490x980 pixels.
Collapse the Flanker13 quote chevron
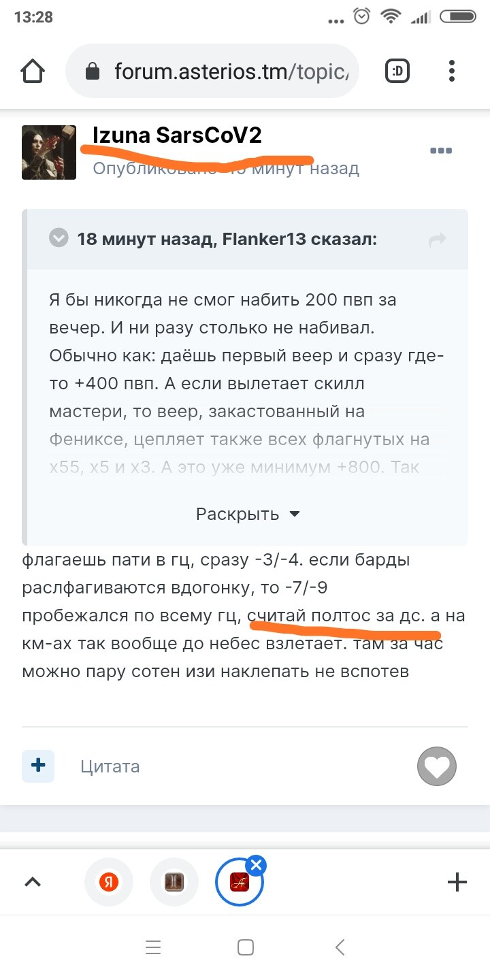pyautogui.click(x=59, y=238)
